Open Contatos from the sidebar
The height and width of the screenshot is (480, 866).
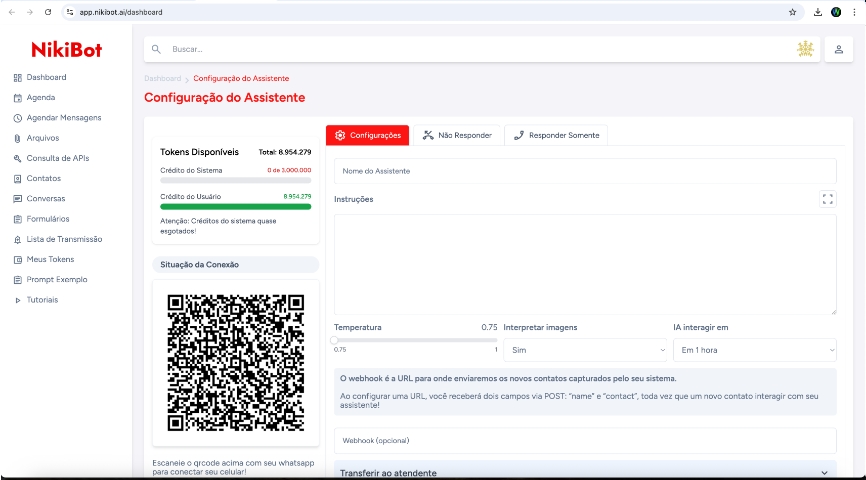coord(43,178)
